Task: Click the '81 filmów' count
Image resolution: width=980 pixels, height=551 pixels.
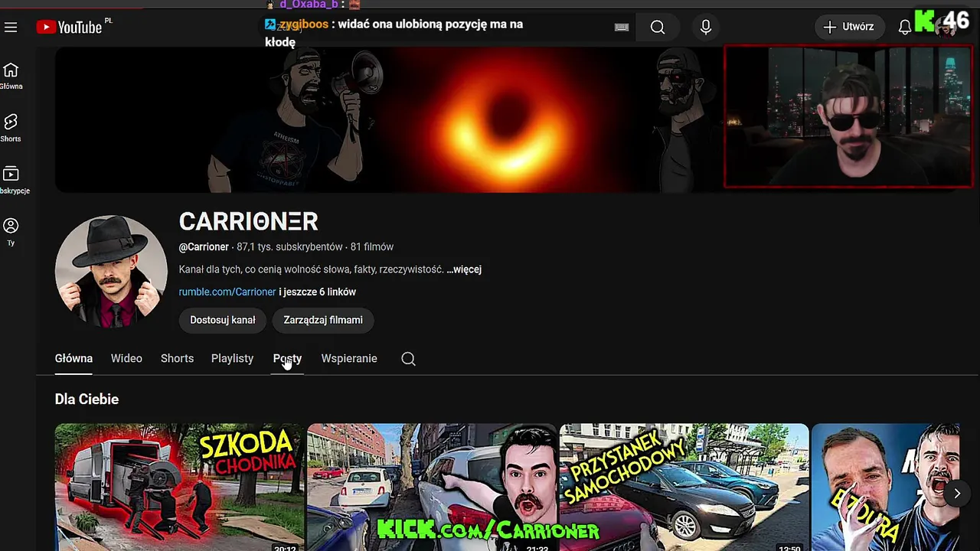Action: tap(372, 247)
